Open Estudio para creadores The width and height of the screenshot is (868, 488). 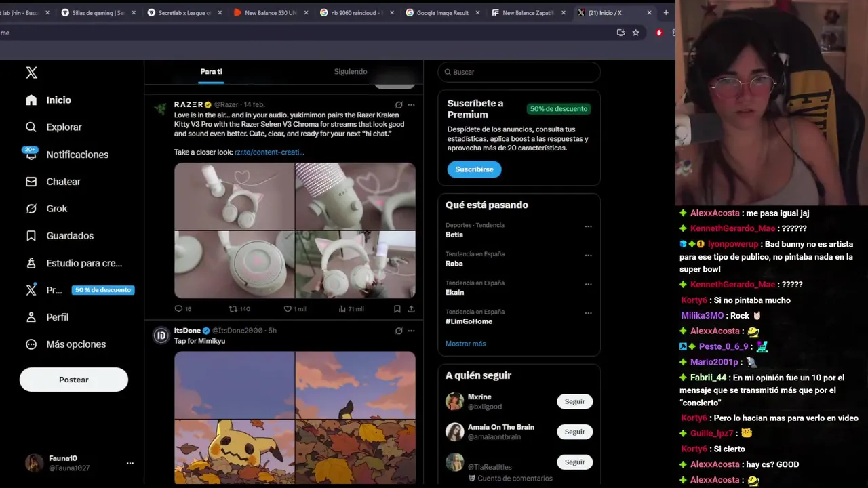74,263
